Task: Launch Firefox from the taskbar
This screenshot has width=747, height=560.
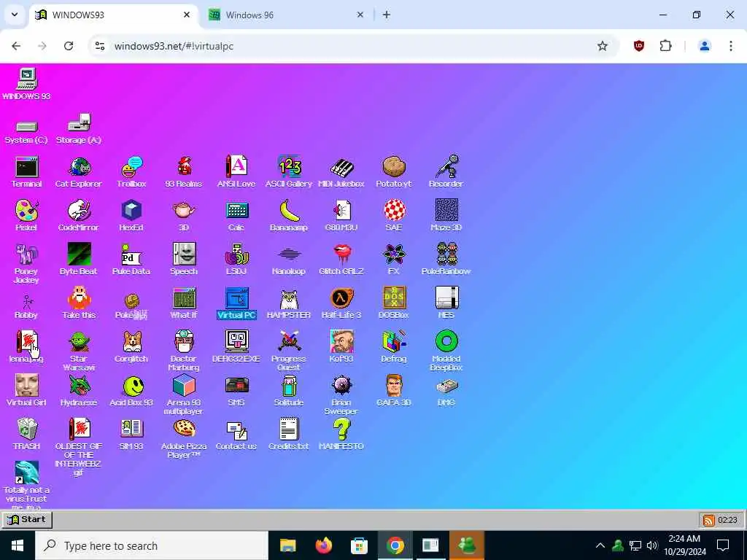Action: (x=323, y=545)
